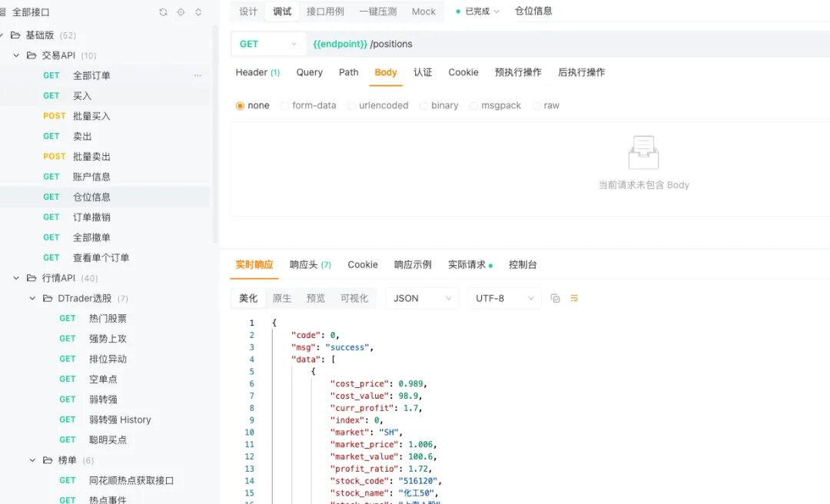Open the Cookie request tab

pyautogui.click(x=463, y=72)
